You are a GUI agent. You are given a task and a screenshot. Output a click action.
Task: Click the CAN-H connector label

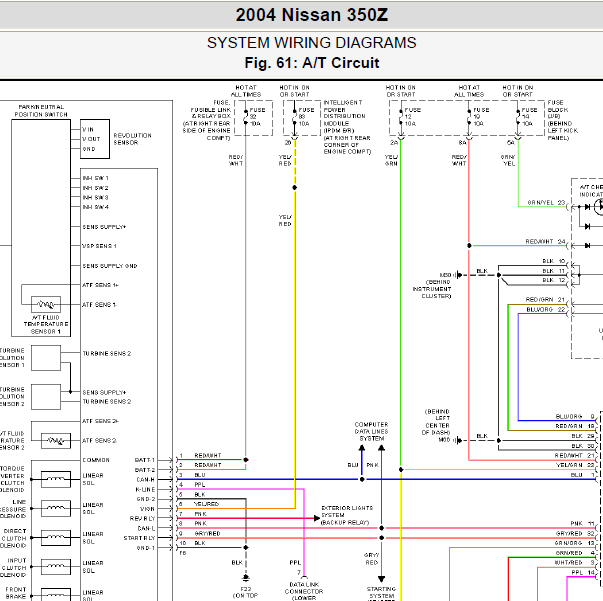coord(145,479)
